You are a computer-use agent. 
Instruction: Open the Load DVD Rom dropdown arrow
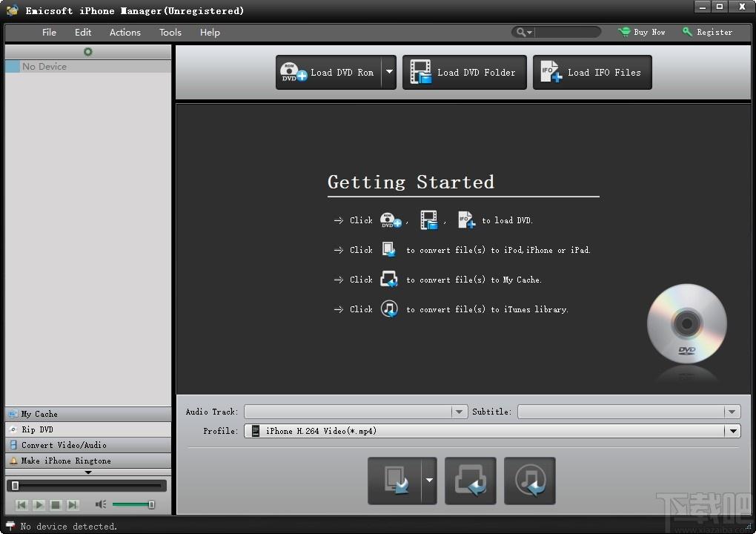[389, 73]
